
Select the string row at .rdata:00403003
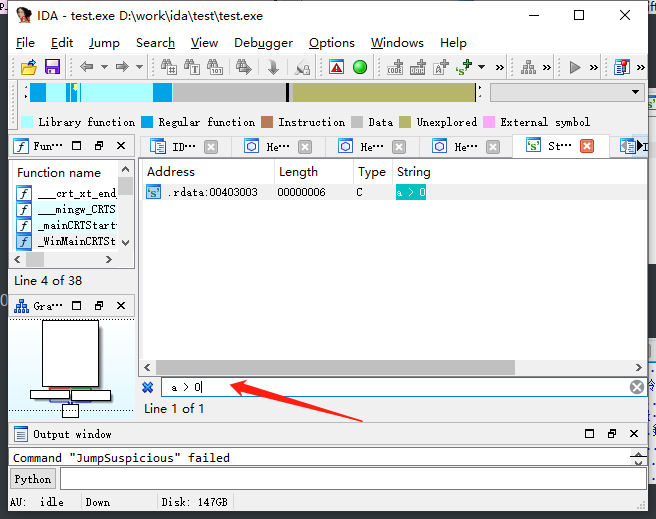(395, 192)
